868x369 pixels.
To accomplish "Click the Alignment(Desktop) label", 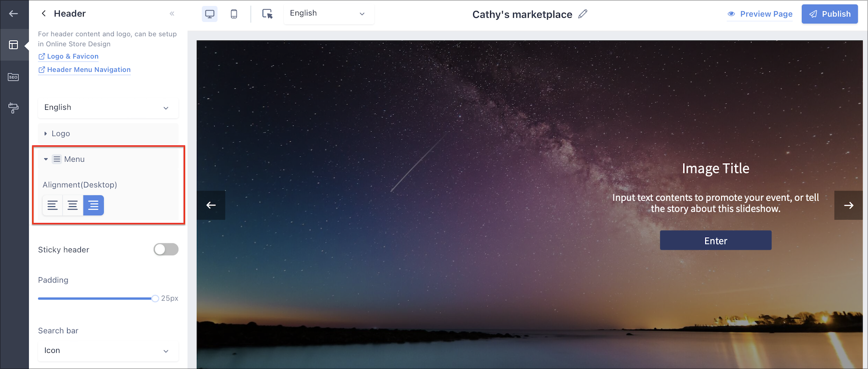I will coord(79,185).
